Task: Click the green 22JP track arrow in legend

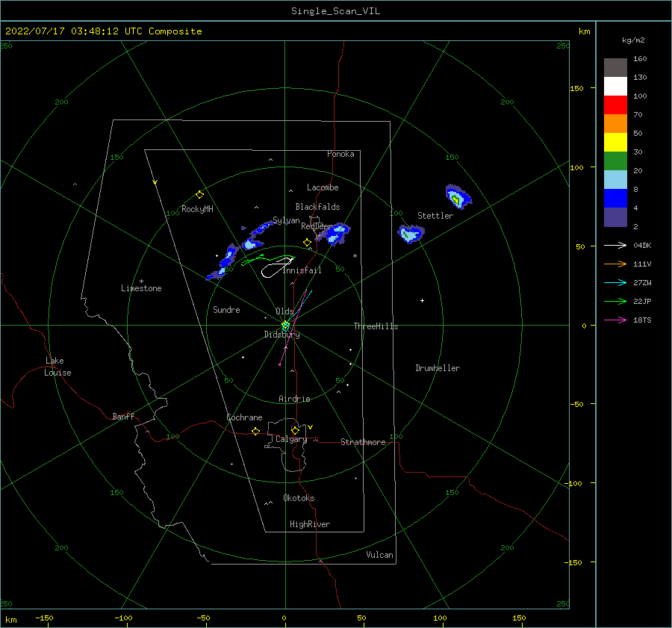Action: pos(615,302)
